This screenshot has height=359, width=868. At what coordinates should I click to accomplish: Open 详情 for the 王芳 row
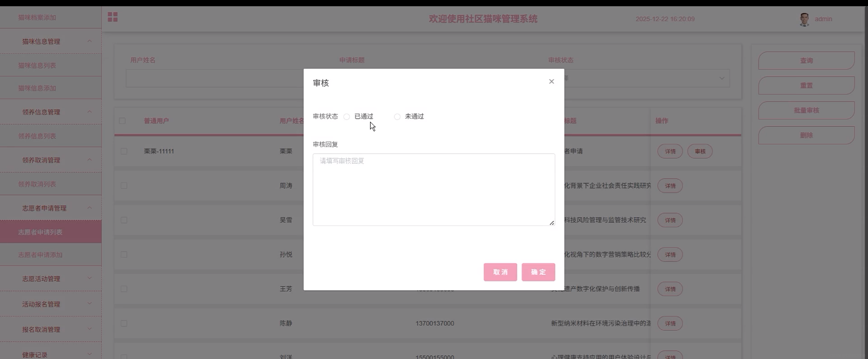(670, 289)
